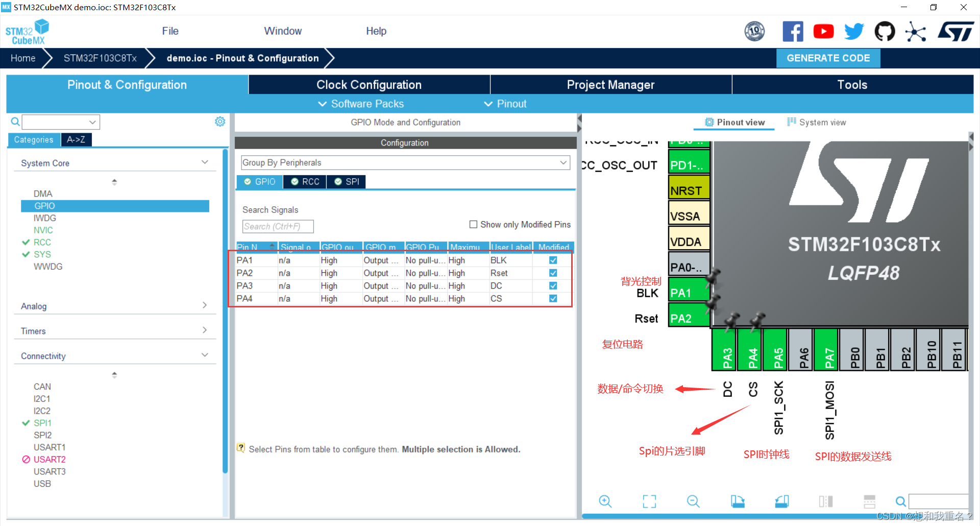Click the help icon beside Select Pins hint

[x=241, y=448]
